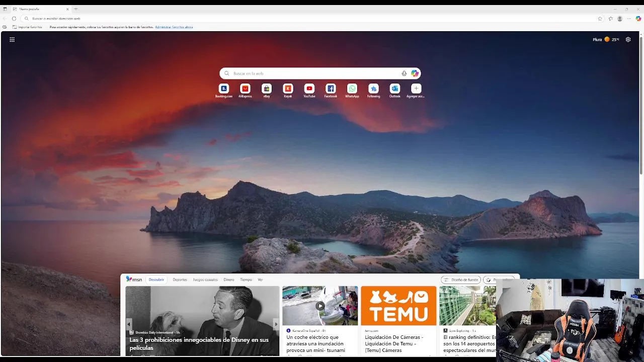Open the eBay shortcut tile
Screen dimensions: 644x362
267,90
